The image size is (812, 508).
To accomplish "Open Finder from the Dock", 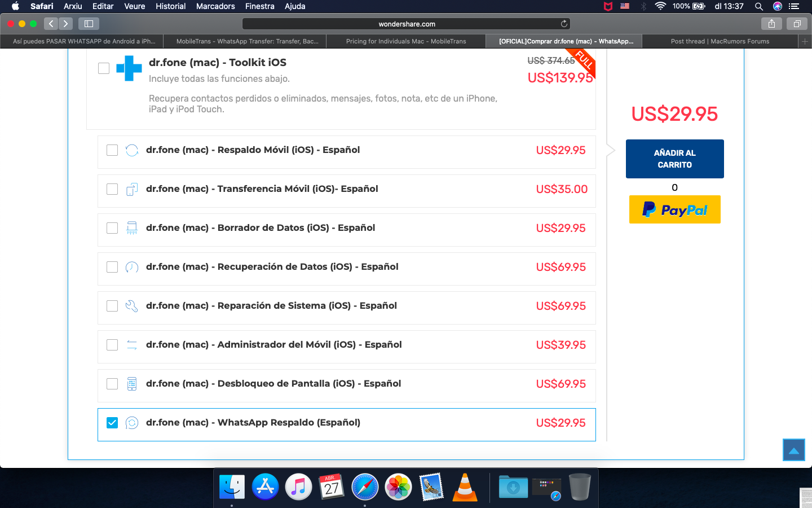I will click(x=232, y=487).
